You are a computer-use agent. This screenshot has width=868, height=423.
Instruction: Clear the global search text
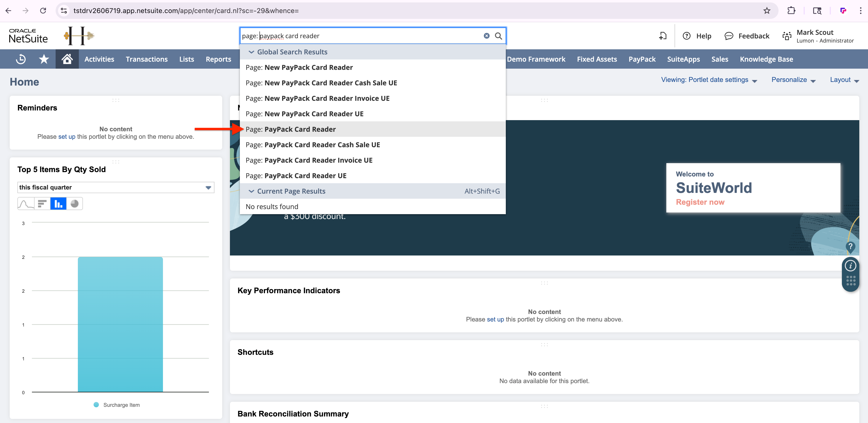[x=486, y=36]
